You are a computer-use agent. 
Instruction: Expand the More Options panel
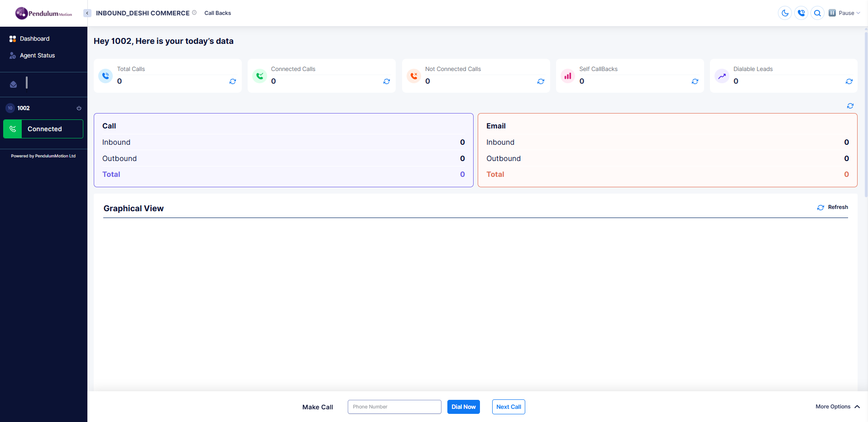tap(837, 407)
